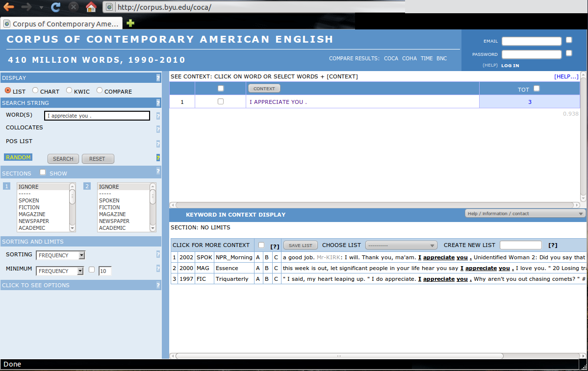The width and height of the screenshot is (588, 371).
Task: Click the Save List button
Action: [x=300, y=246]
